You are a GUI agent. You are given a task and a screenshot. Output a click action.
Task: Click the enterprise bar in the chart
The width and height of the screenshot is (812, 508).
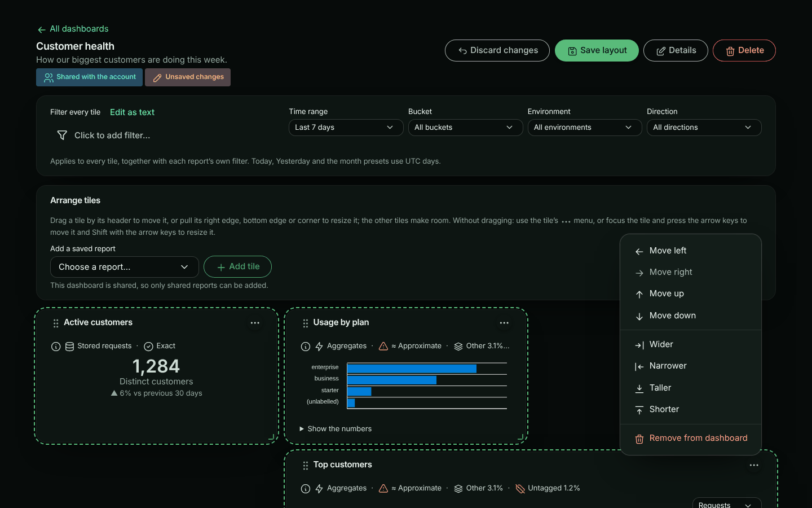tap(412, 369)
